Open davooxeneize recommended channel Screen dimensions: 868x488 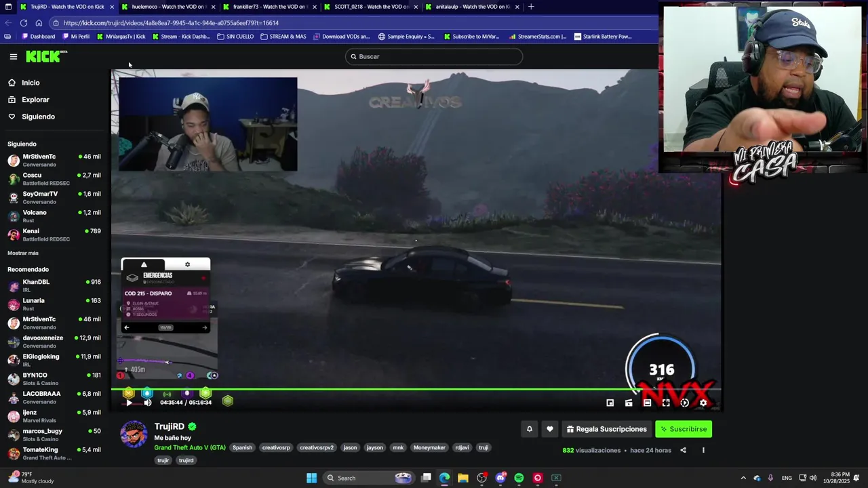54,342
